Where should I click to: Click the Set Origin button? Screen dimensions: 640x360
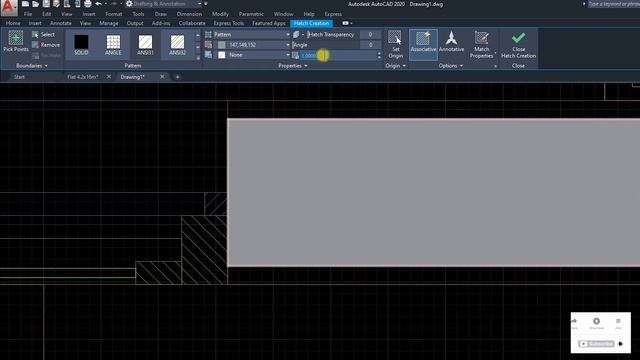point(395,44)
